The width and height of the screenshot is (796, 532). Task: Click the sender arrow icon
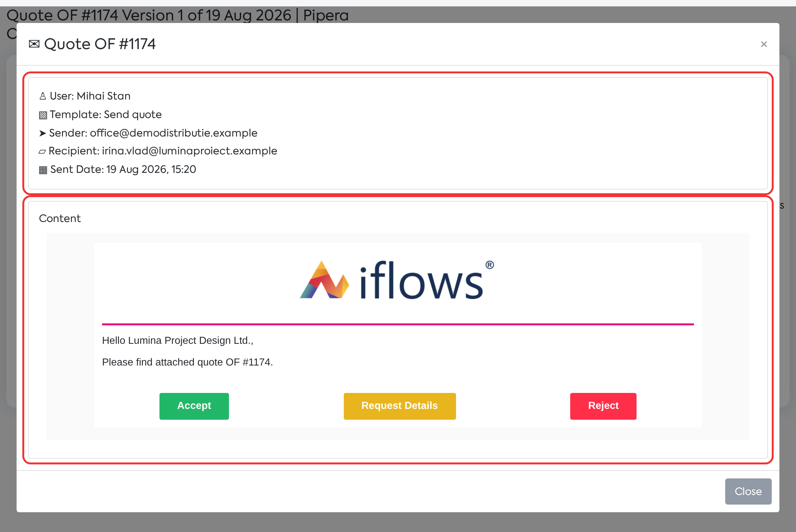[42, 133]
